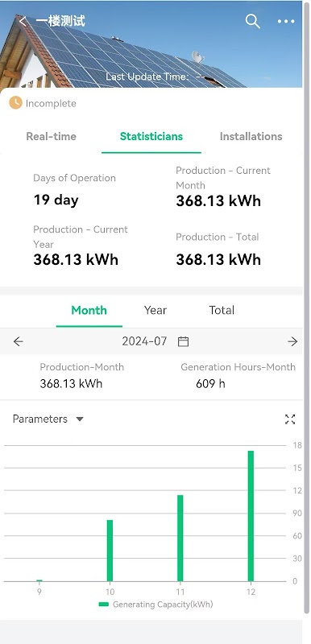Open the calendar date picker icon
Viewport: 311px width, 644px height.
coord(183,341)
